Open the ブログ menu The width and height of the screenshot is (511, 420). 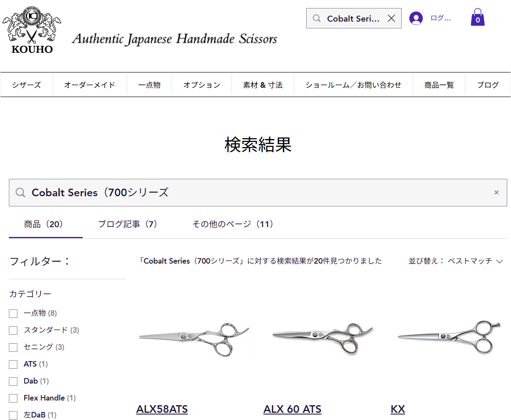pyautogui.click(x=488, y=85)
